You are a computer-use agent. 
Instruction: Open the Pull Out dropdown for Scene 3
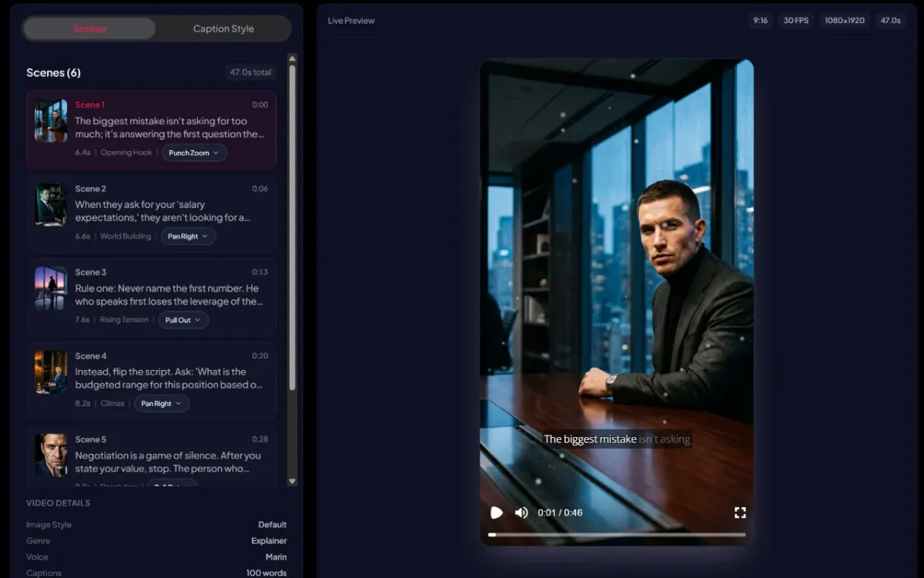coord(182,319)
